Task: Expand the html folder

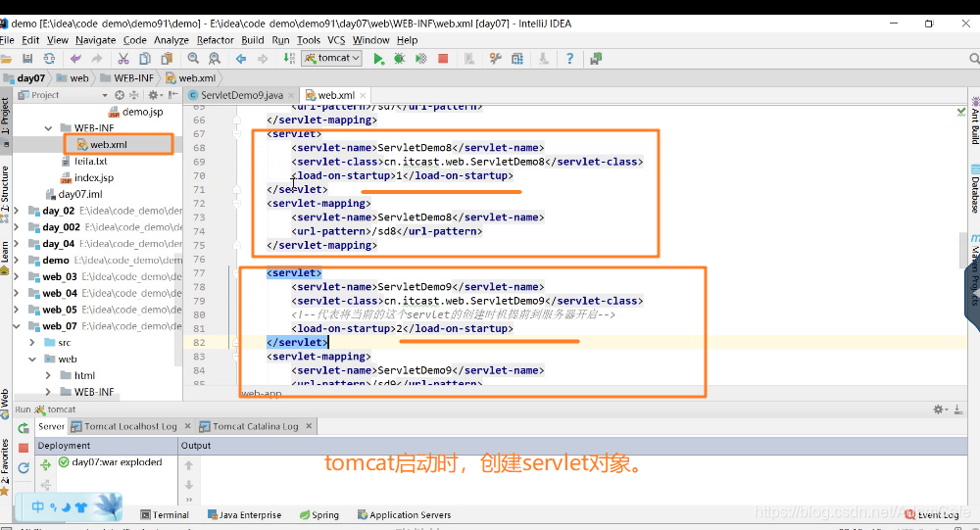Action: point(48,375)
